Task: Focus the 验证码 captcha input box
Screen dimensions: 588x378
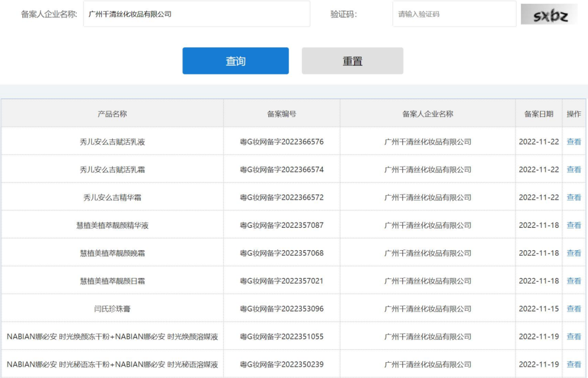Action: 454,14
